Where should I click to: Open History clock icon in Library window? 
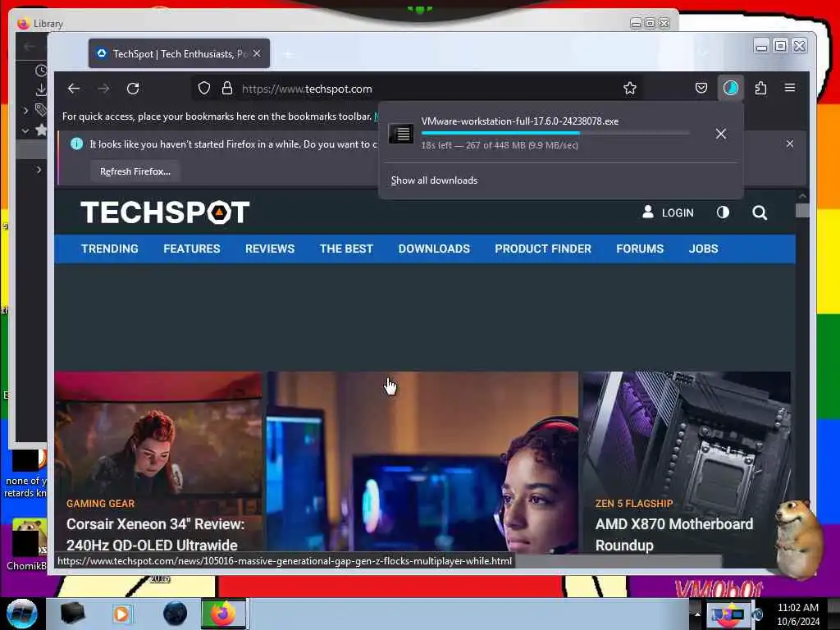pyautogui.click(x=41, y=71)
